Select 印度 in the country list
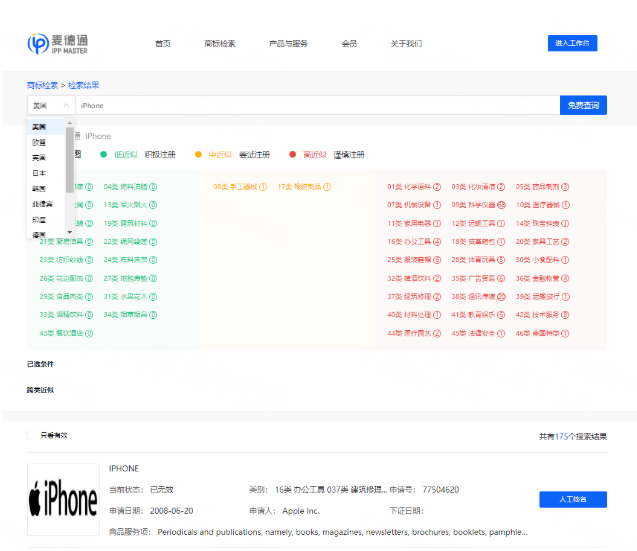 [46, 219]
